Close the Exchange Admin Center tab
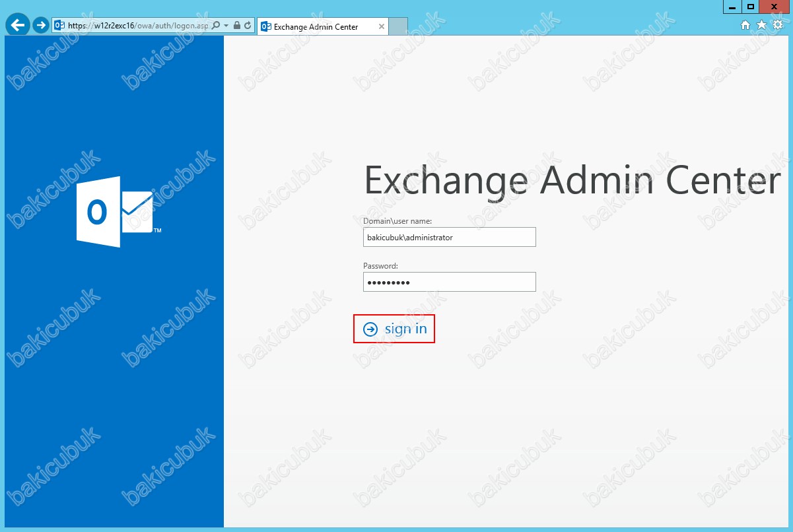This screenshot has width=793, height=532. (x=382, y=26)
